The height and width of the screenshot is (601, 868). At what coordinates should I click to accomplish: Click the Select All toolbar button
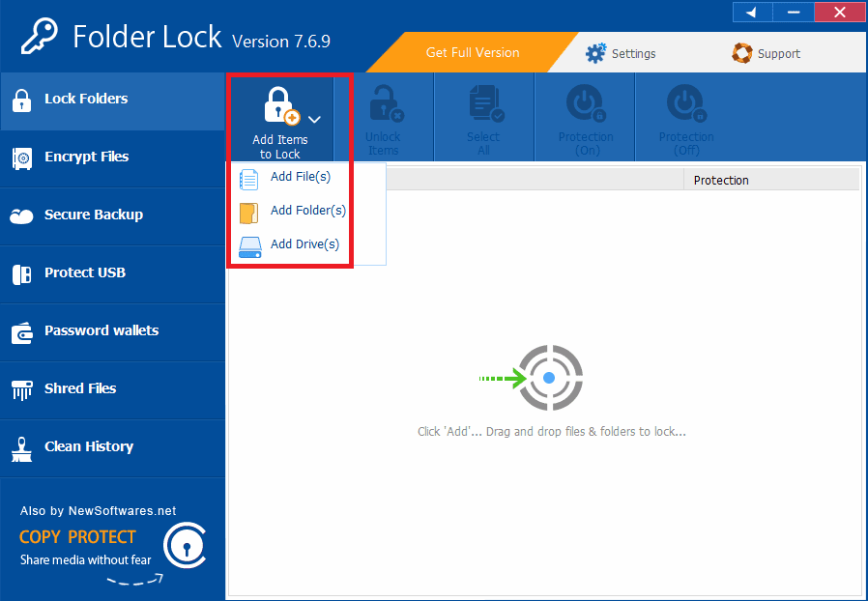[x=484, y=119]
